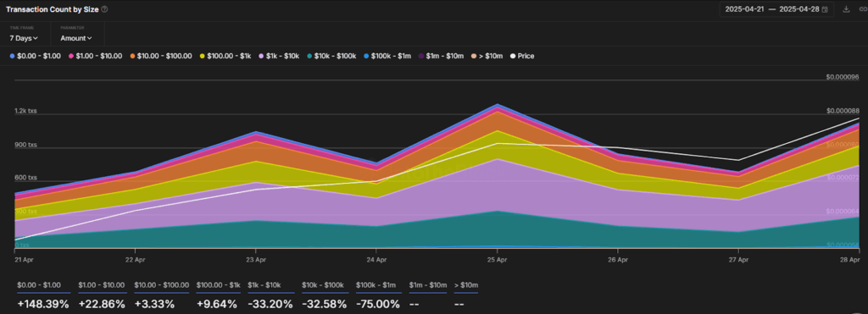
Task: Toggle the $10k - $100k legend series
Action: click(x=331, y=56)
